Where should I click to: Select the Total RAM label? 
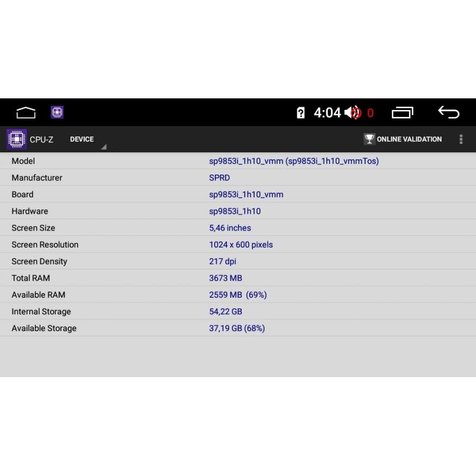point(31,278)
